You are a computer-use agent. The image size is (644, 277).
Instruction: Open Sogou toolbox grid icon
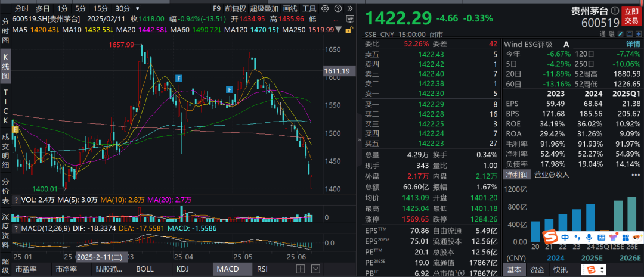pyautogui.click(x=626, y=237)
